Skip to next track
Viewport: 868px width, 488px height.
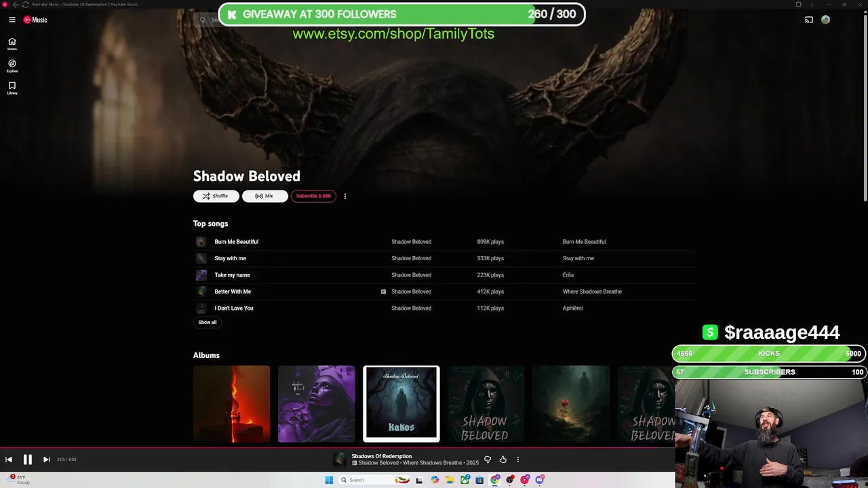tap(47, 460)
